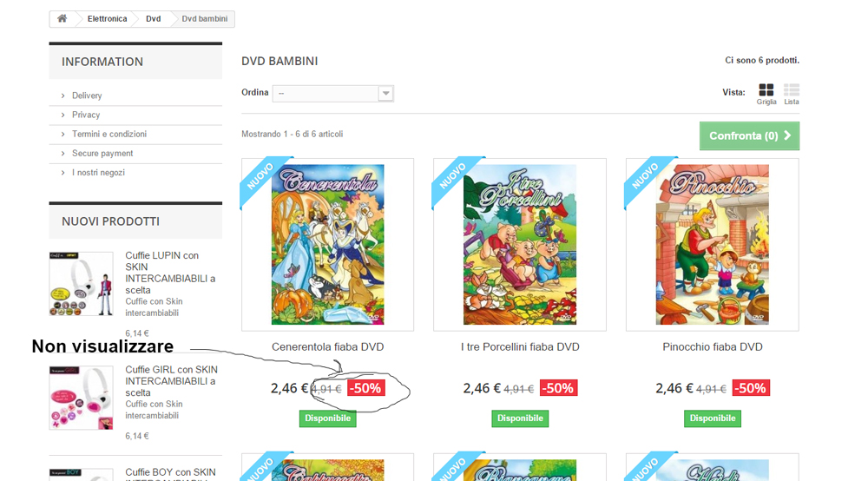Switch to Lista list view icon
Screen dimensions: 868x481
point(791,90)
